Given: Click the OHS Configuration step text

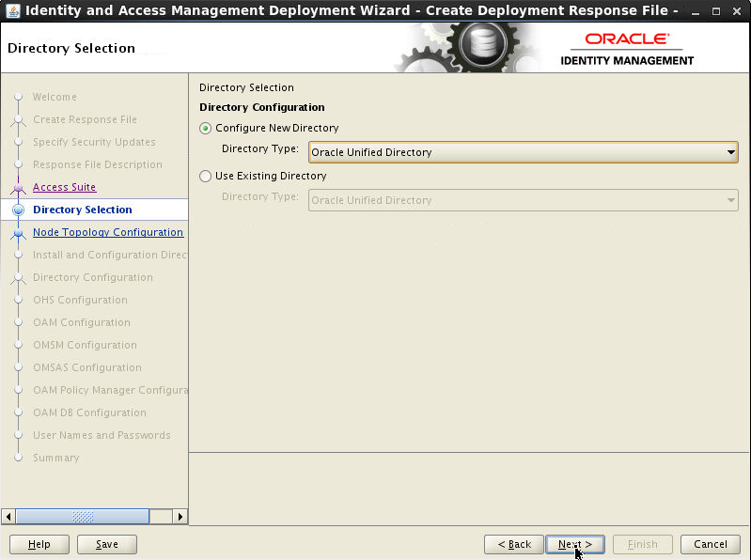Looking at the screenshot, I should 81,300.
